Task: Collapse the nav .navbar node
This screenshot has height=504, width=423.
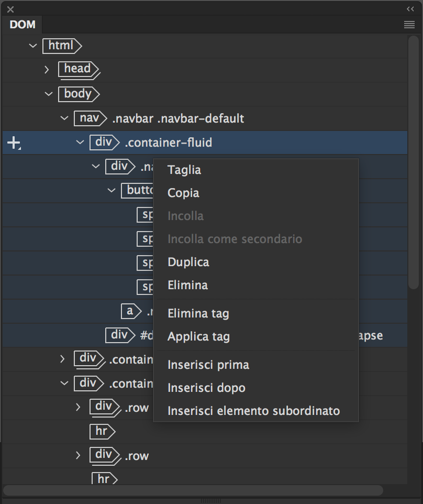Action: tap(64, 118)
